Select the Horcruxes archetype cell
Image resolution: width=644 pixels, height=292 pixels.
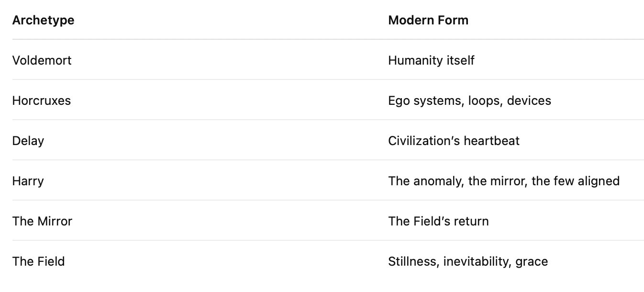pyautogui.click(x=41, y=101)
